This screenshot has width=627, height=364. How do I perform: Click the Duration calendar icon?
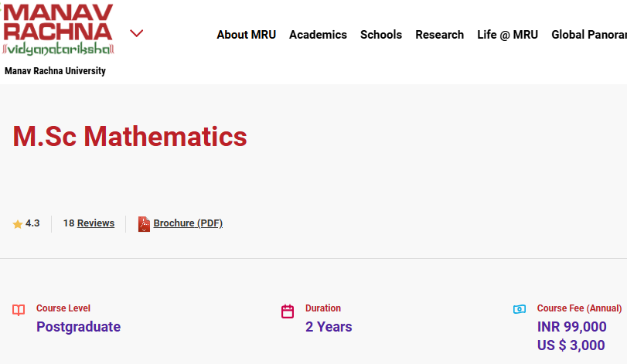pyautogui.click(x=288, y=311)
